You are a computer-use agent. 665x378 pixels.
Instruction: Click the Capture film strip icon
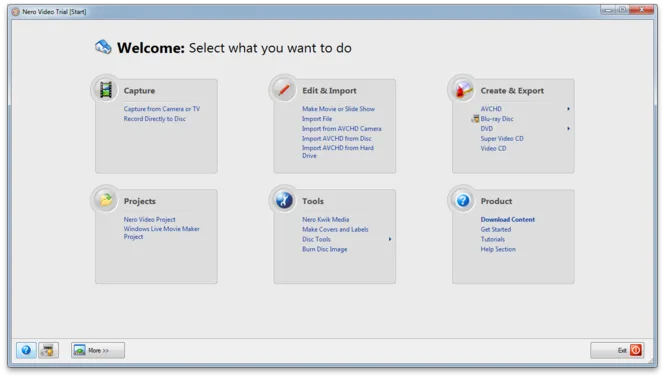click(x=106, y=90)
